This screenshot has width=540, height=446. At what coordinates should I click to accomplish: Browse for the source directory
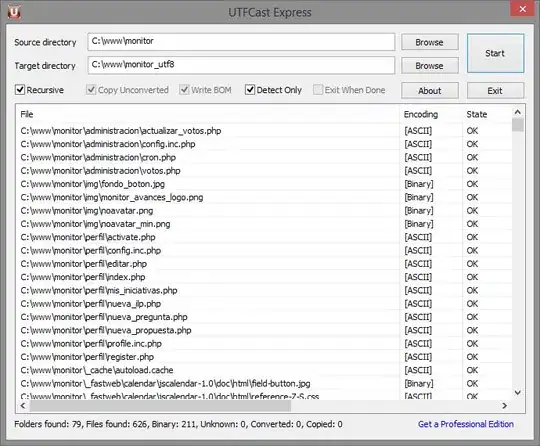tap(429, 42)
